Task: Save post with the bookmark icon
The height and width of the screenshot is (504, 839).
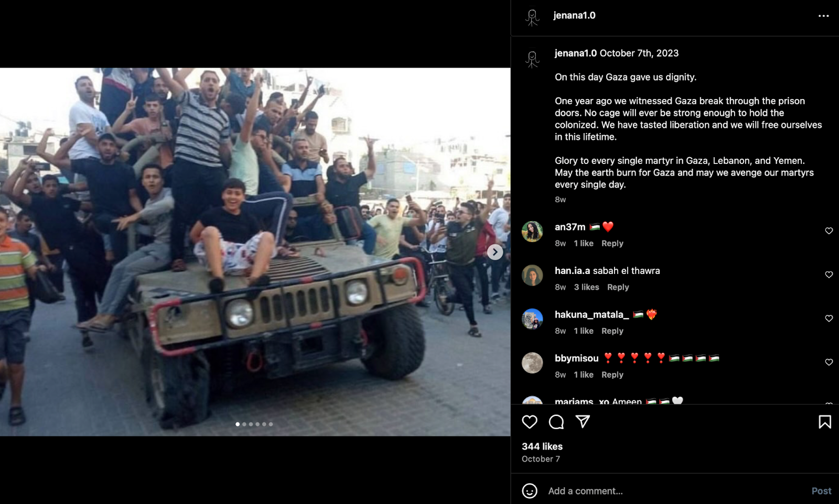Action: (x=825, y=422)
